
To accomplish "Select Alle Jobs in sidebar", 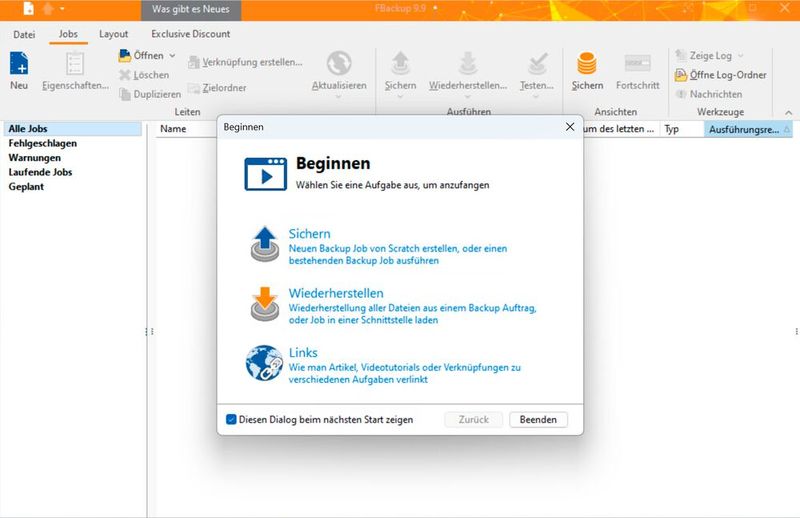I will click(x=72, y=129).
